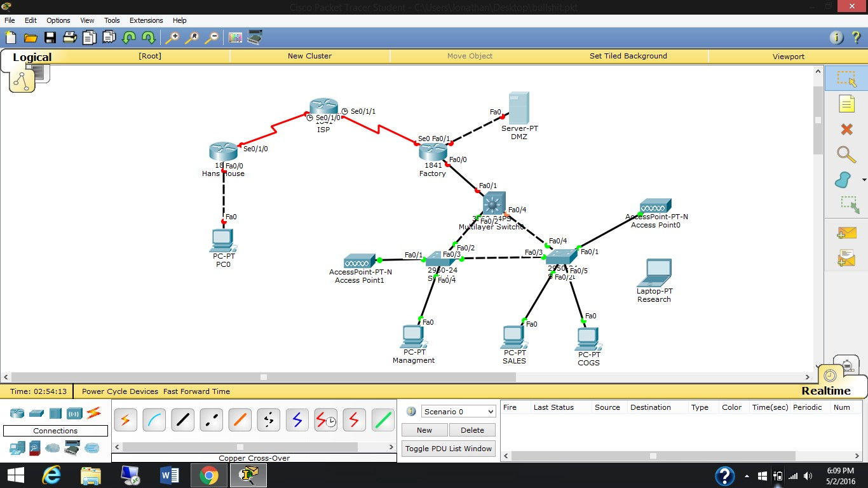Switch to the Realtime mode tab
The height and width of the screenshot is (488, 868).
(826, 391)
